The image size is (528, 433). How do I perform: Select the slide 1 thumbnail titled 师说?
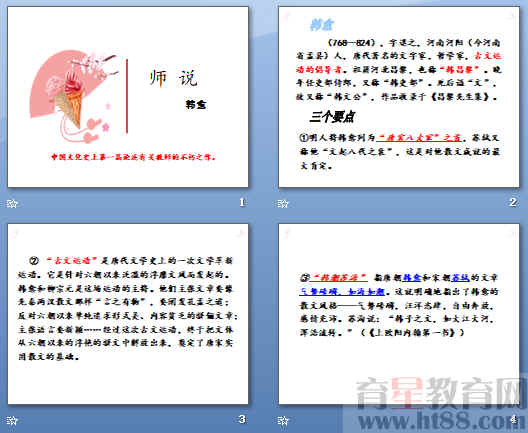(128, 97)
